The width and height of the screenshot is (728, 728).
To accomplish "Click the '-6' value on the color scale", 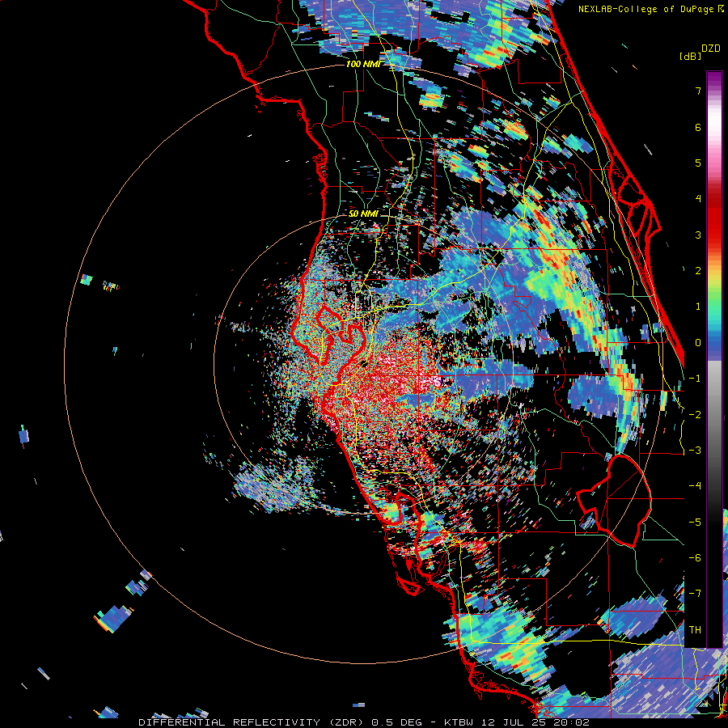I will [695, 558].
